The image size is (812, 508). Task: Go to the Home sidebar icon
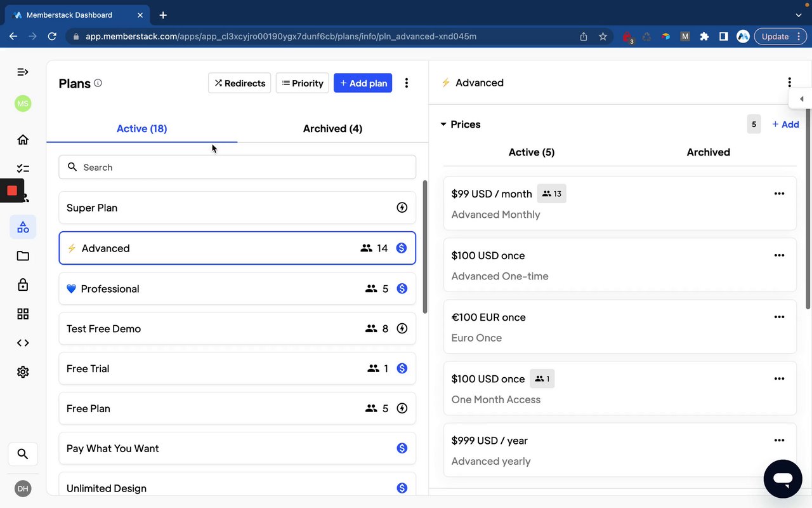(x=23, y=140)
